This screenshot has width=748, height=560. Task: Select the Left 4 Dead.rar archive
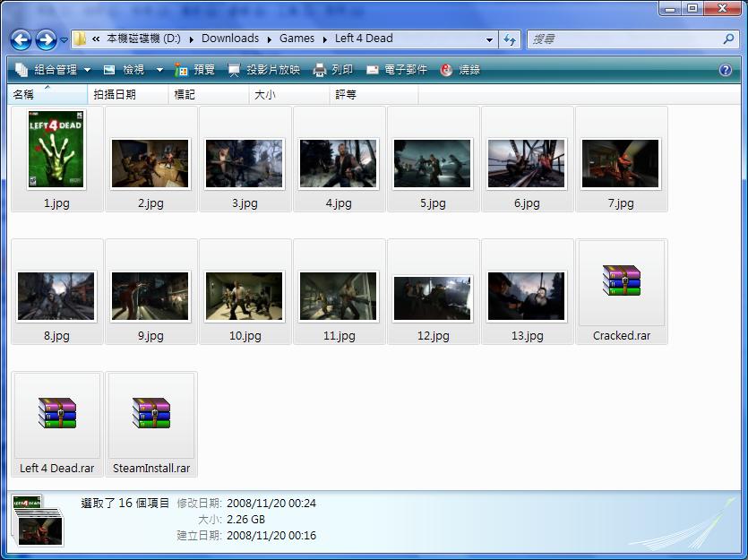coord(57,414)
